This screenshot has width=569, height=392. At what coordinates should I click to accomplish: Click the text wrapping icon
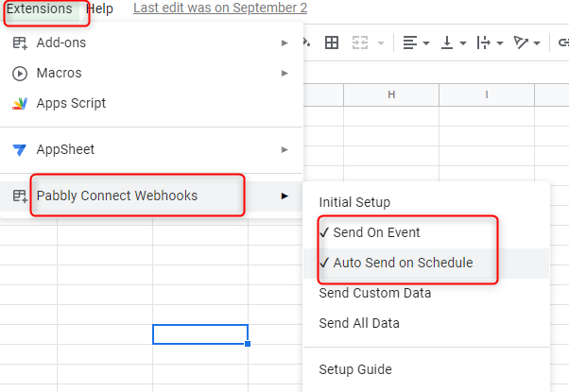[484, 43]
